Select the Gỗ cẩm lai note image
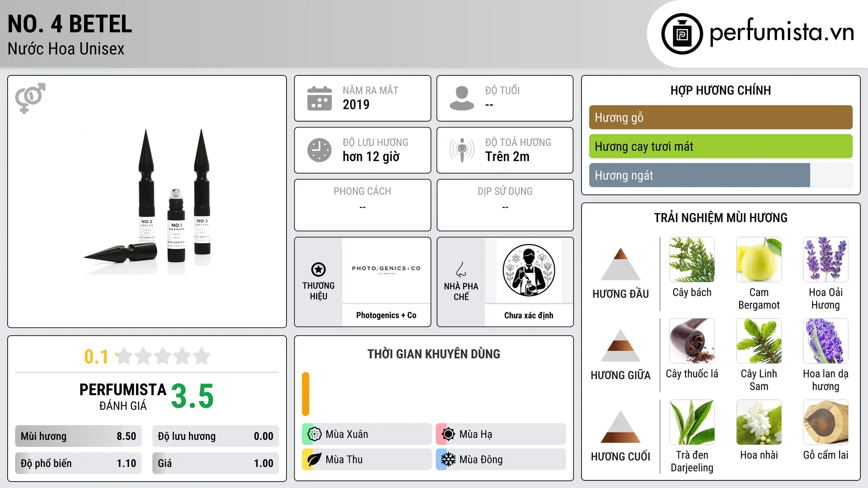This screenshot has width=868, height=488. (826, 422)
